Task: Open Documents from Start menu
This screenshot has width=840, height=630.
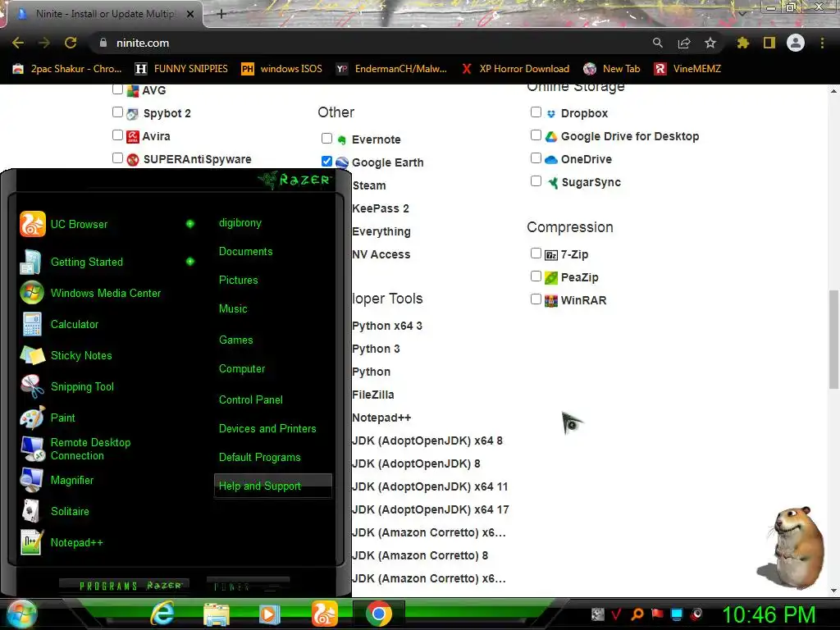Action: pos(245,251)
